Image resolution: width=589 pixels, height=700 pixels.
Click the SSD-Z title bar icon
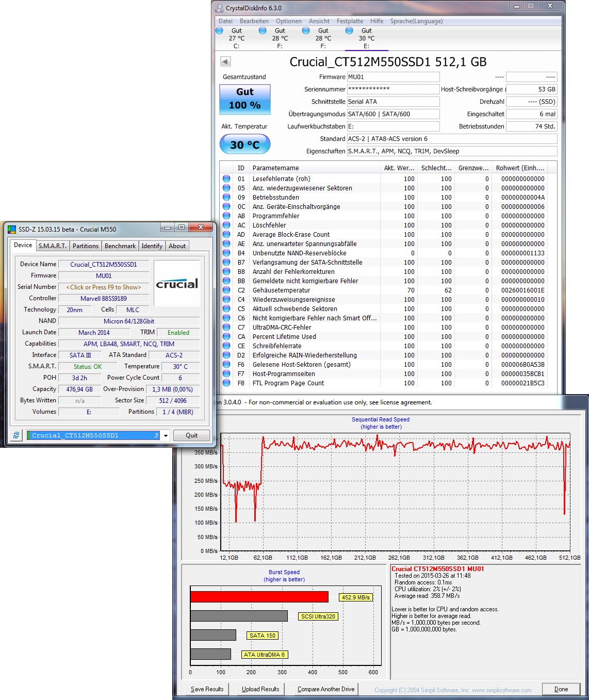pyautogui.click(x=12, y=229)
